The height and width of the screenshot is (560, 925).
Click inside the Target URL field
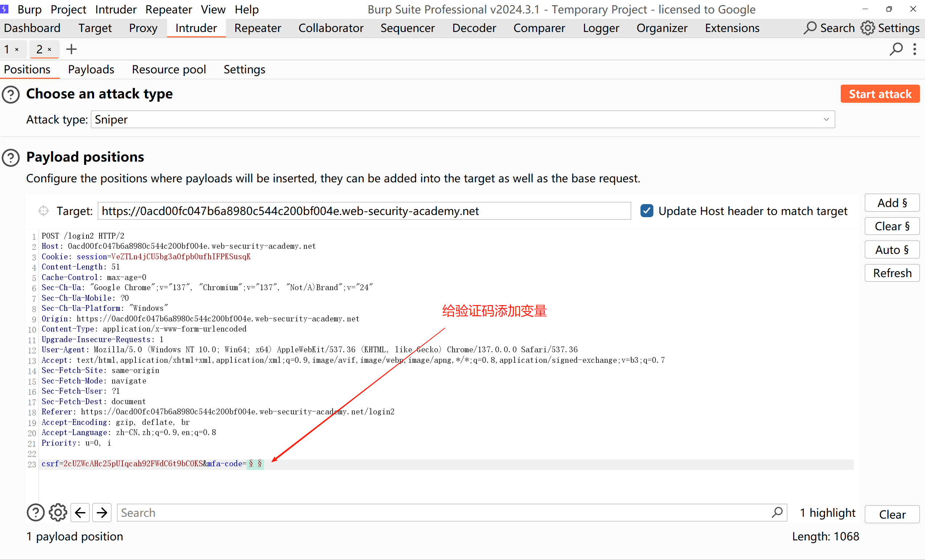pyautogui.click(x=364, y=211)
